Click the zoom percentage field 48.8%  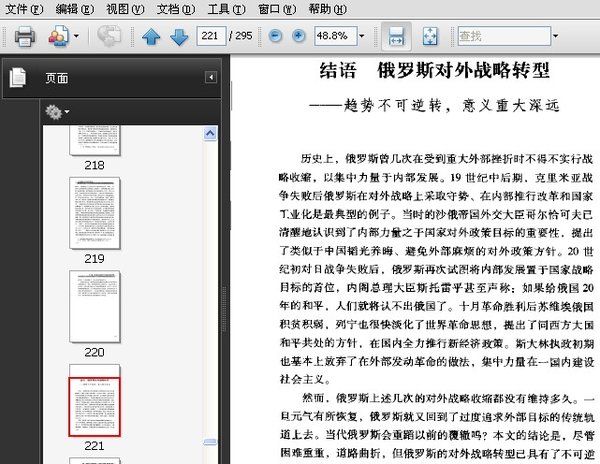(x=336, y=36)
